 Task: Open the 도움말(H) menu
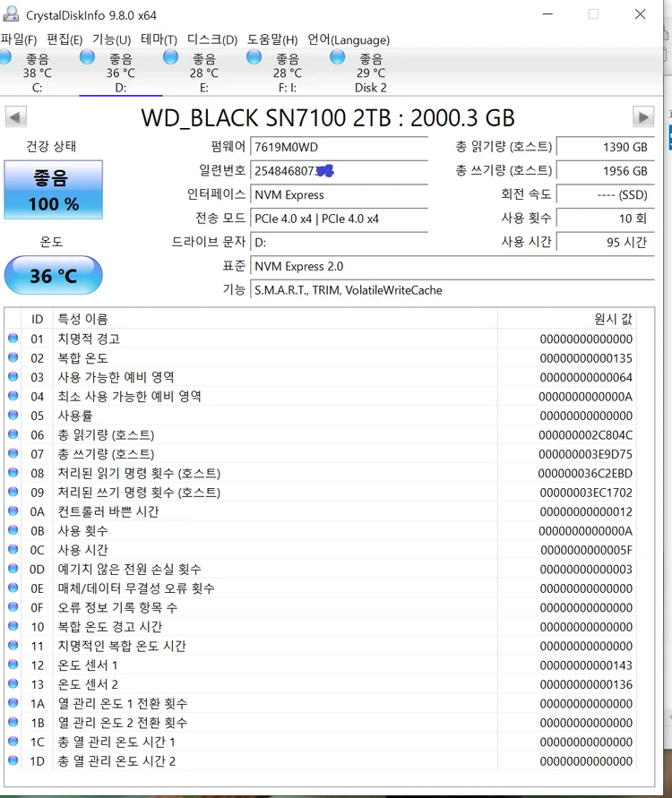[271, 39]
